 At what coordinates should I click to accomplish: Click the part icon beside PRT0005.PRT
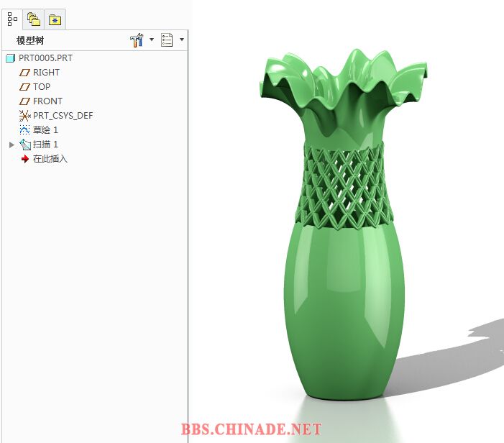click(11, 58)
